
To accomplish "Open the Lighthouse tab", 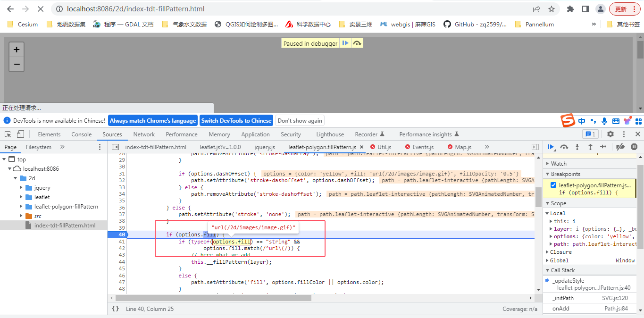I will [330, 134].
